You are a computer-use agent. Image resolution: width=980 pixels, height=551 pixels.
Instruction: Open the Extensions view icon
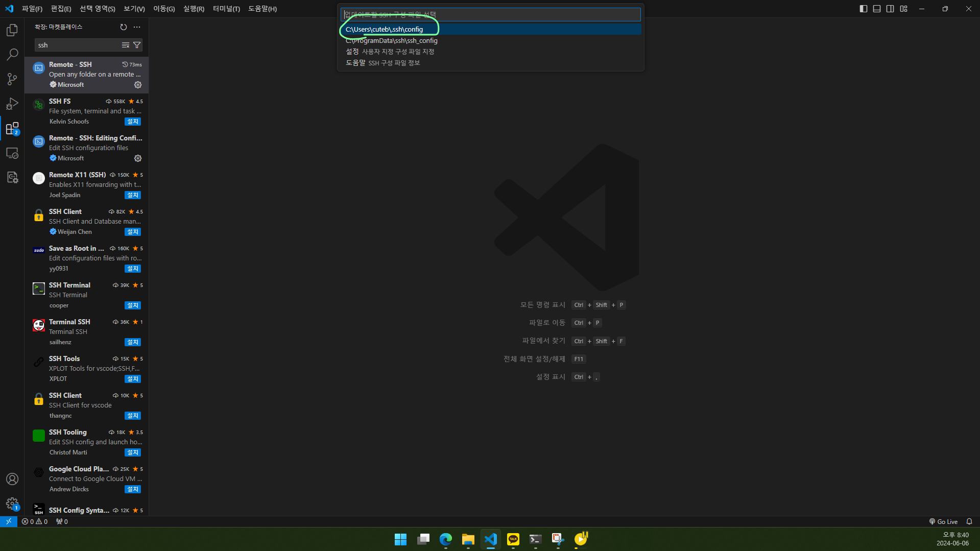[x=12, y=128]
